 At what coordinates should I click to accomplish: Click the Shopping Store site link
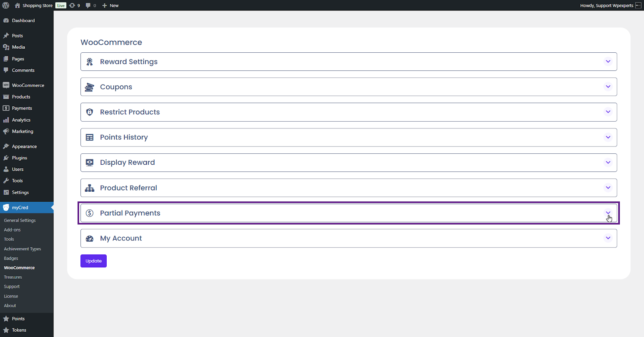[x=37, y=5]
